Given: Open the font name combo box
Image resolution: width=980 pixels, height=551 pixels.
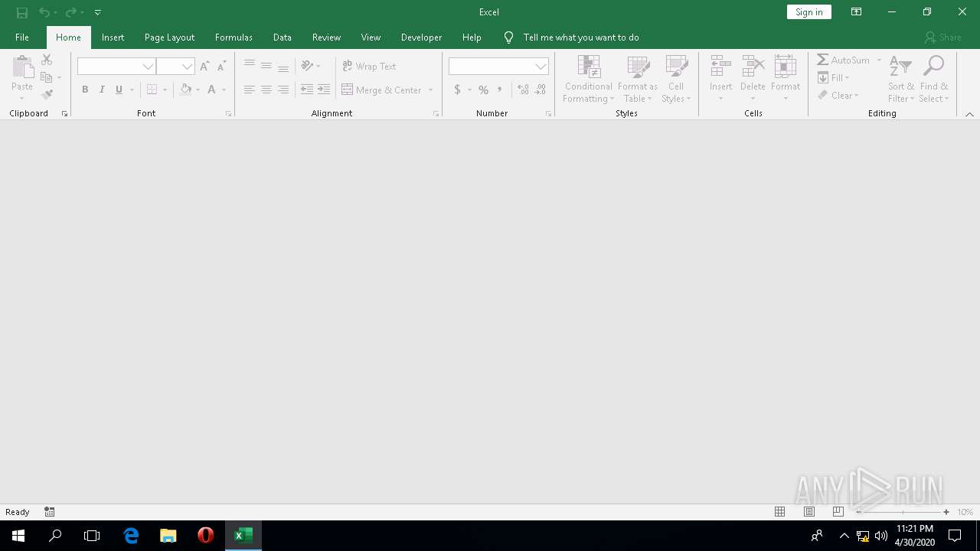Looking at the screenshot, I should tap(116, 67).
